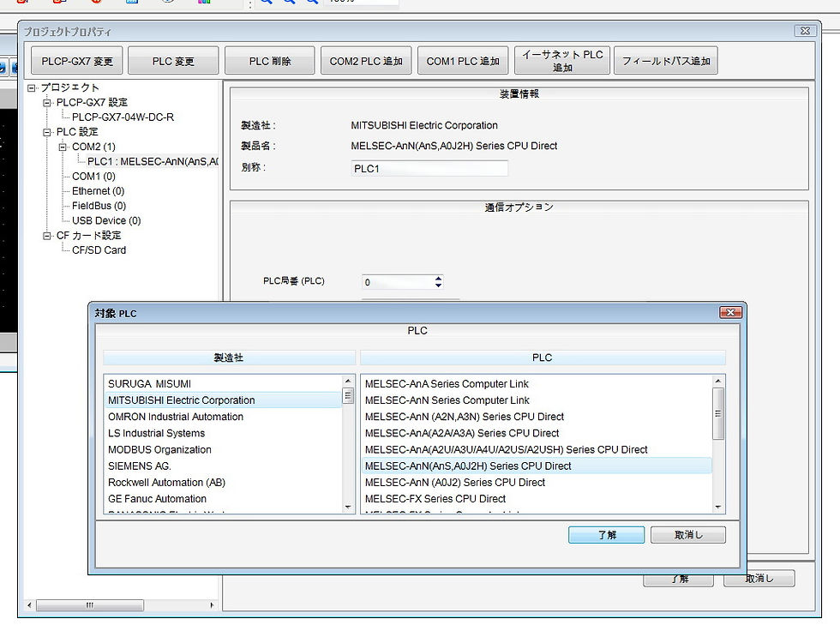840x637 pixels.
Task: Select SURUGA MISUMI manufacturer
Action: coord(223,383)
